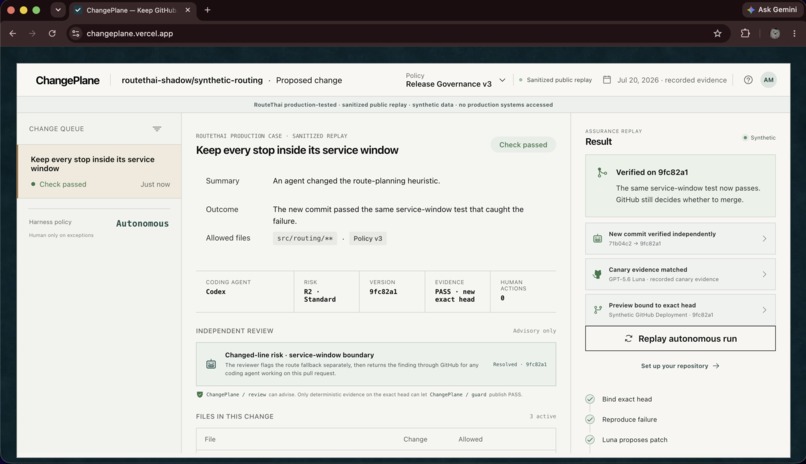Click the icon on New commit verified independently
Screen dimensions: 806x464
point(597,238)
